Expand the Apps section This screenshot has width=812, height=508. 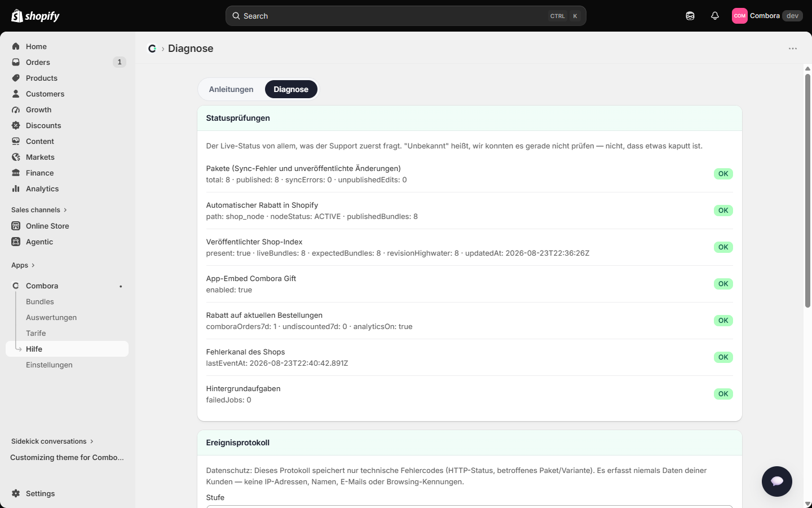click(x=23, y=265)
